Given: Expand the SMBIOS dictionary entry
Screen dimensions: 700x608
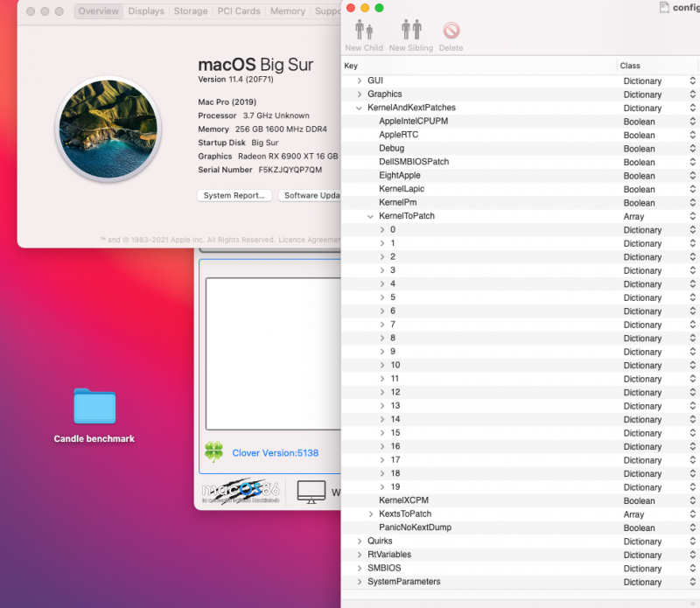Looking at the screenshot, I should (x=360, y=569).
